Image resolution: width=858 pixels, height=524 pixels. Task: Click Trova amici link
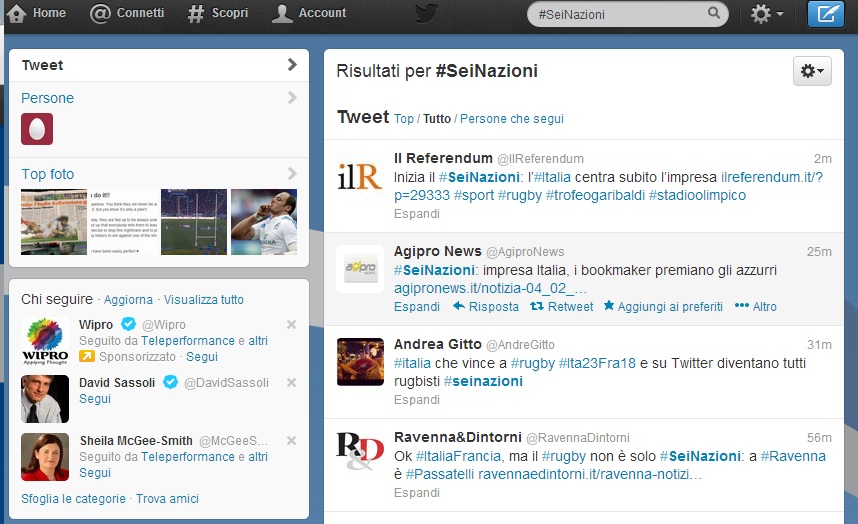click(x=167, y=499)
